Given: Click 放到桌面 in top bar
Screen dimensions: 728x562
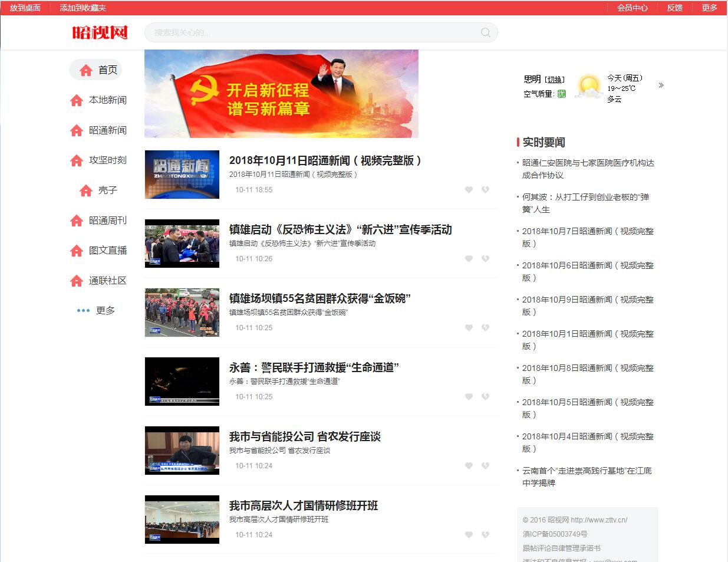Looking at the screenshot, I should point(25,8).
